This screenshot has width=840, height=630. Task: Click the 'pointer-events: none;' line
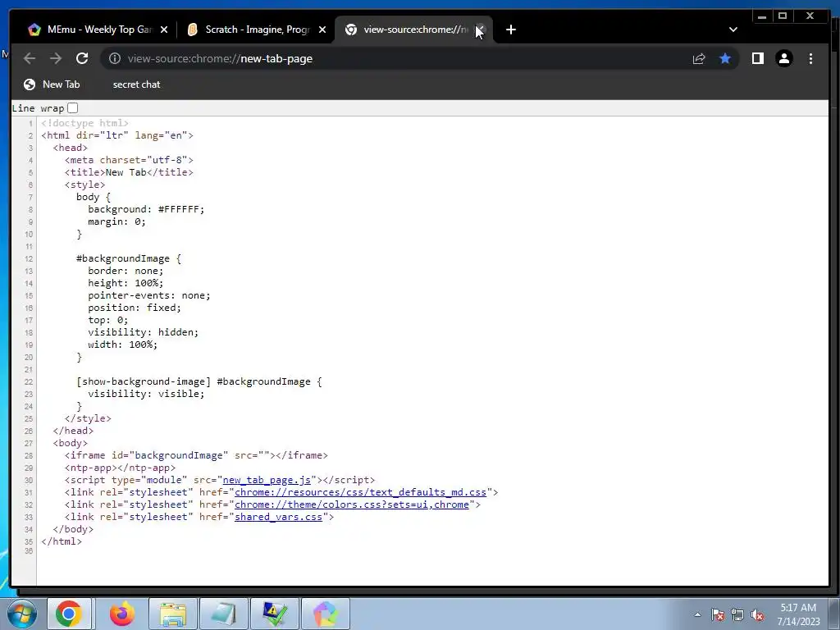click(x=149, y=295)
